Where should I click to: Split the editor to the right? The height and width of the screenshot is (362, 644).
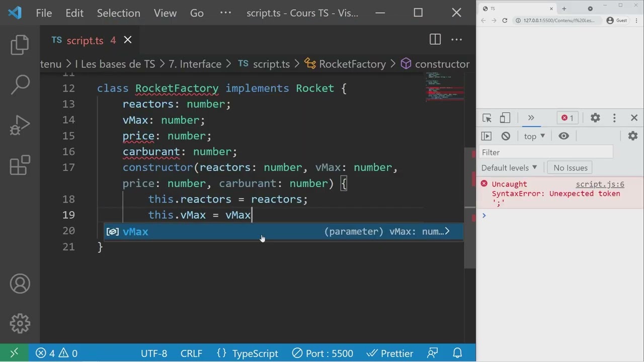pyautogui.click(x=435, y=40)
